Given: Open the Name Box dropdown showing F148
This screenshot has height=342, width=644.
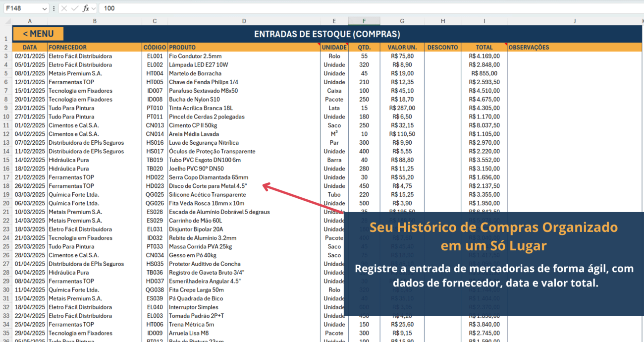Looking at the screenshot, I should [45, 8].
